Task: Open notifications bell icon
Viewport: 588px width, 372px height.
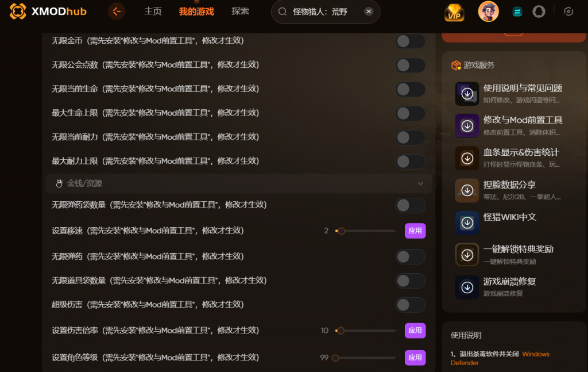Action: 539,11
